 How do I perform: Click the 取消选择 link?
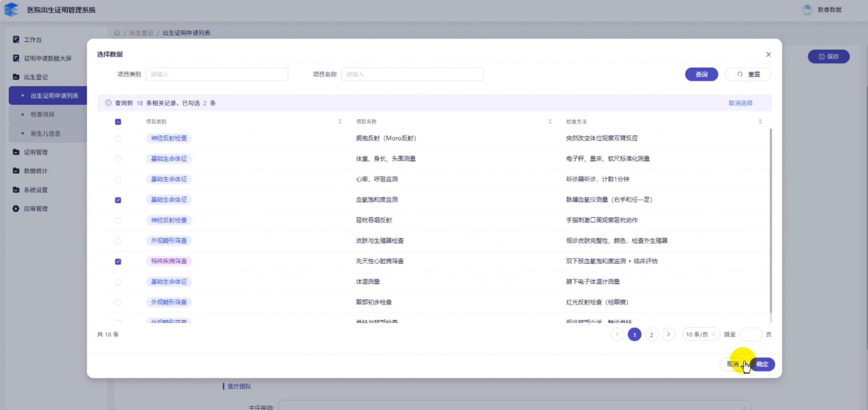(x=741, y=103)
